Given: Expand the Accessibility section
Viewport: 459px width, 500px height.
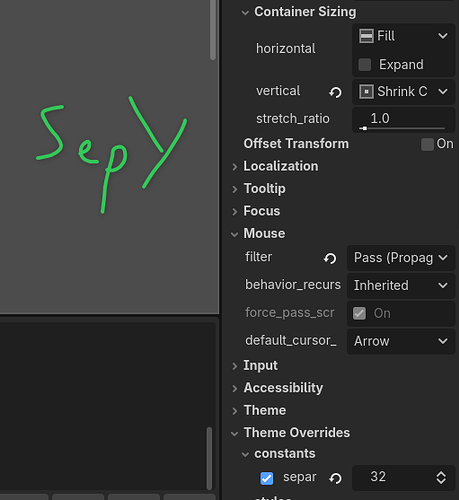Looking at the screenshot, I should 283,388.
